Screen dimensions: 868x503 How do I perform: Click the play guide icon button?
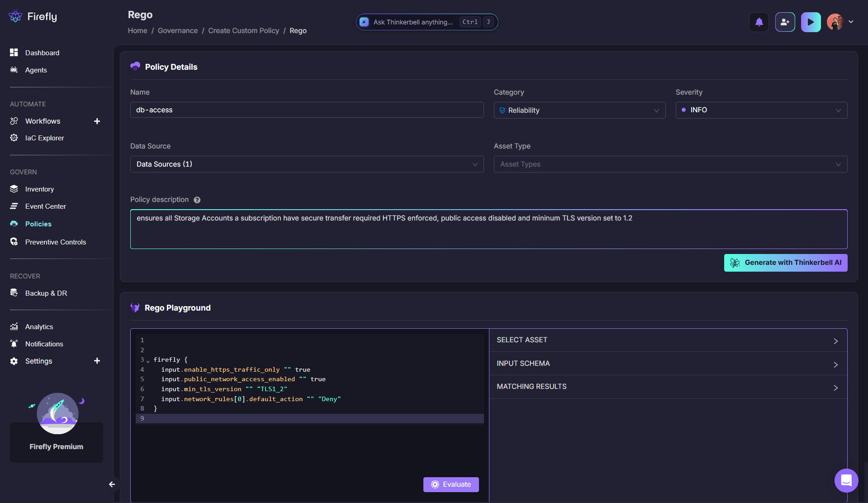[811, 22]
